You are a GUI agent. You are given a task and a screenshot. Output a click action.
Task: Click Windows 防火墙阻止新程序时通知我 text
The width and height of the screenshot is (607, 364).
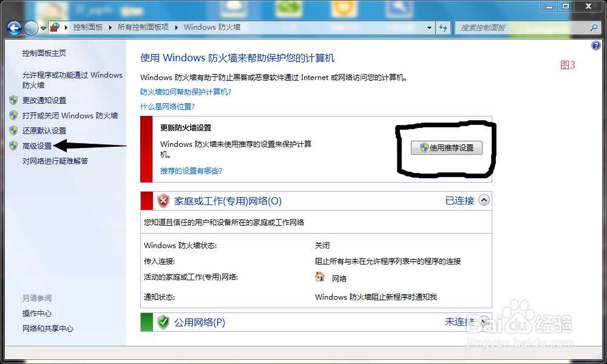tap(376, 297)
